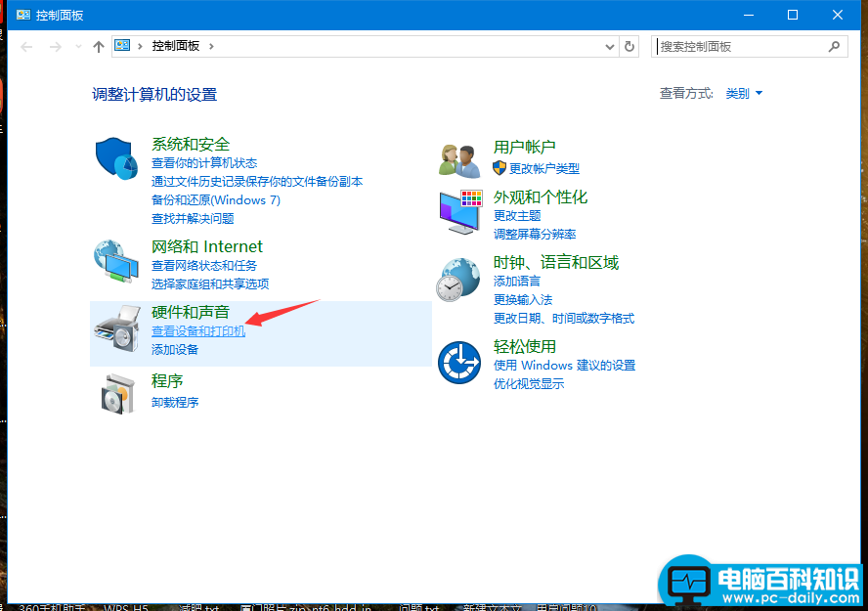Viewport: 868px width, 611px height.
Task: Open the 类别 view-by dropdown
Action: [743, 93]
